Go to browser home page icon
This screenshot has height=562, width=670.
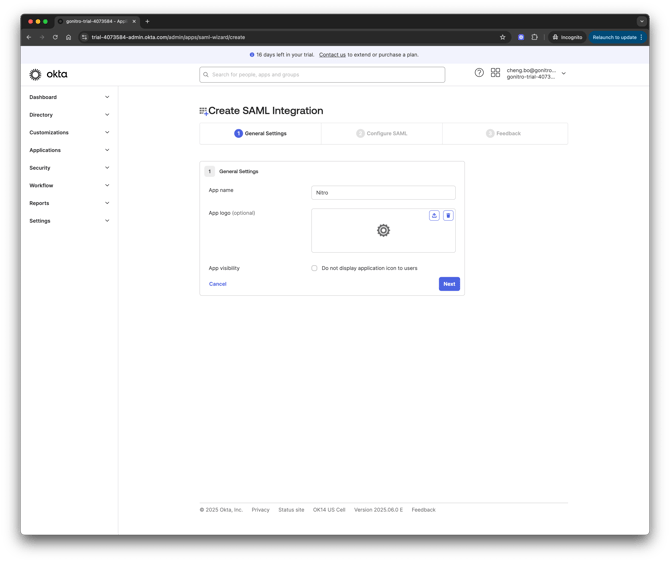coord(68,37)
